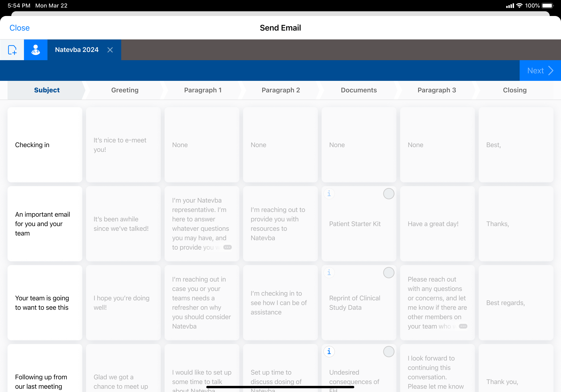This screenshot has width=561, height=392.
Task: Tap the battery indicator in status bar
Action: [547, 6]
